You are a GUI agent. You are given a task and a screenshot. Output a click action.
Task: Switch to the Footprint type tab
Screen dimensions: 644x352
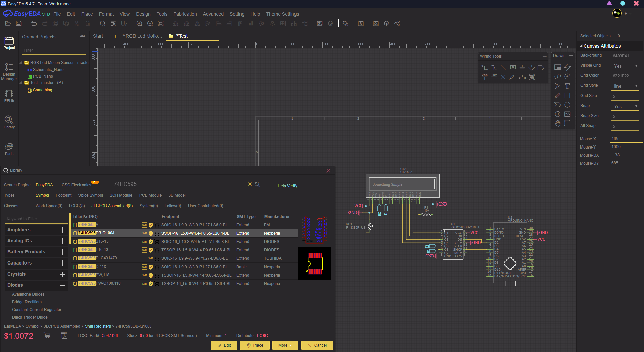tap(63, 195)
